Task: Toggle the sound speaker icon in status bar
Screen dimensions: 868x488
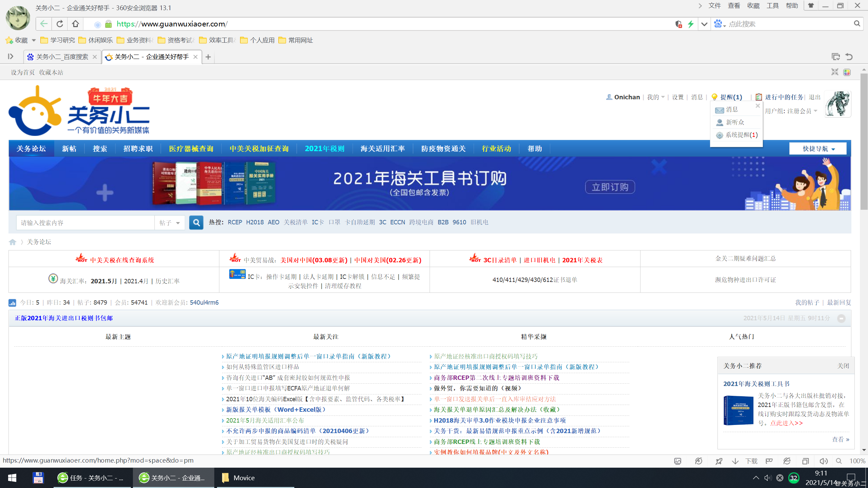Action: [x=823, y=461]
